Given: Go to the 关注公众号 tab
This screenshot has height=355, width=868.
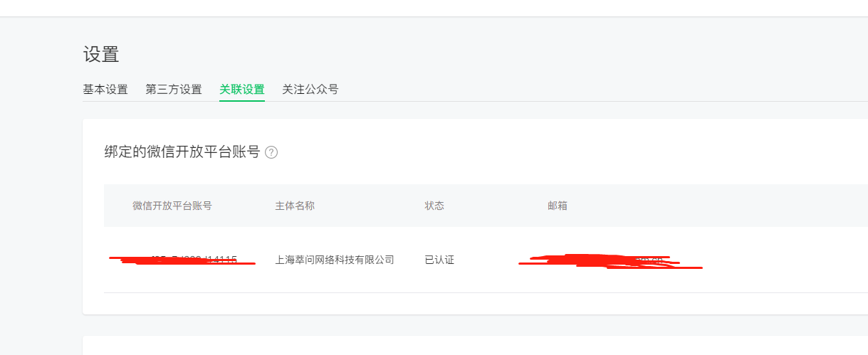Looking at the screenshot, I should [x=310, y=90].
